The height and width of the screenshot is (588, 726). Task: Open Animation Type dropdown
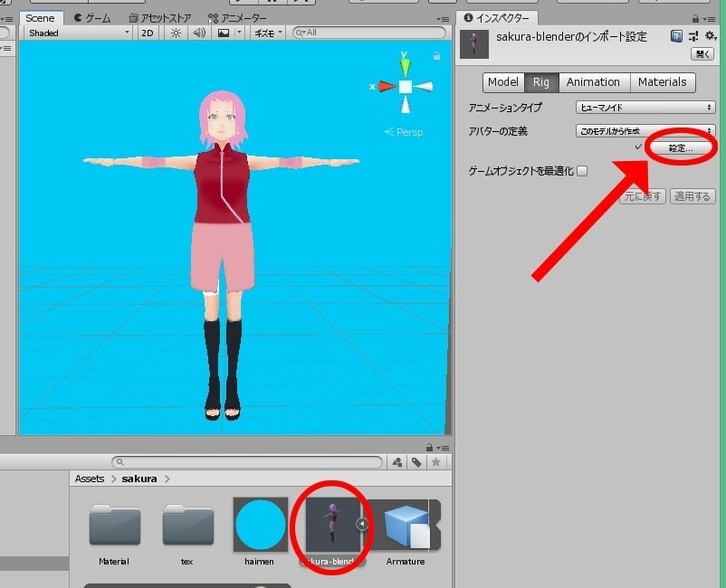pyautogui.click(x=645, y=108)
